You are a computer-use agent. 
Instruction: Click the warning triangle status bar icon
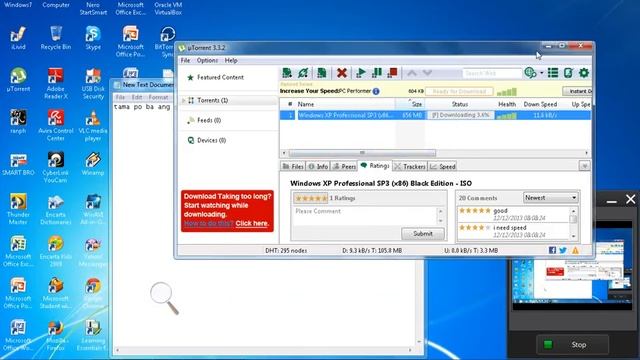coord(576,250)
